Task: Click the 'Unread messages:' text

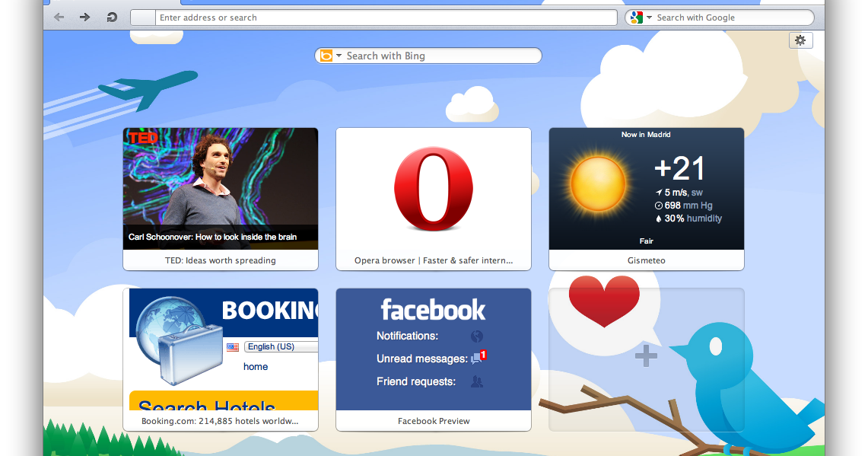Action: point(421,359)
